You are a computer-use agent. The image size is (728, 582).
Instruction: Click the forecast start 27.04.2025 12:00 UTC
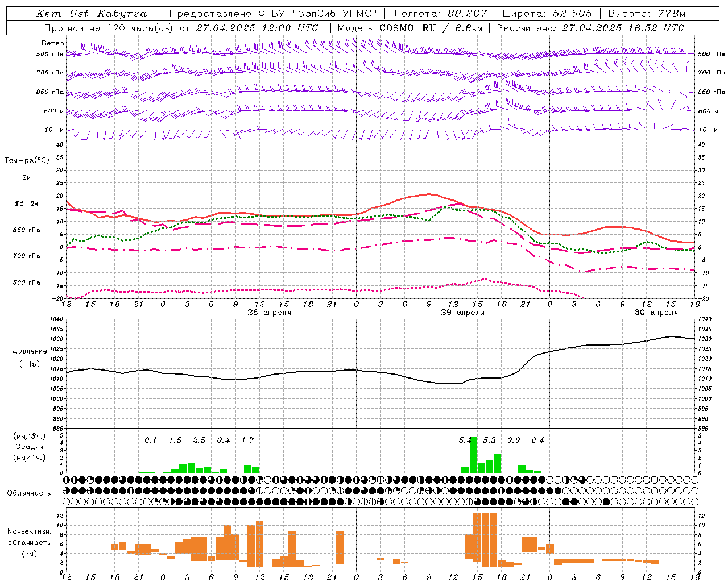point(257,28)
